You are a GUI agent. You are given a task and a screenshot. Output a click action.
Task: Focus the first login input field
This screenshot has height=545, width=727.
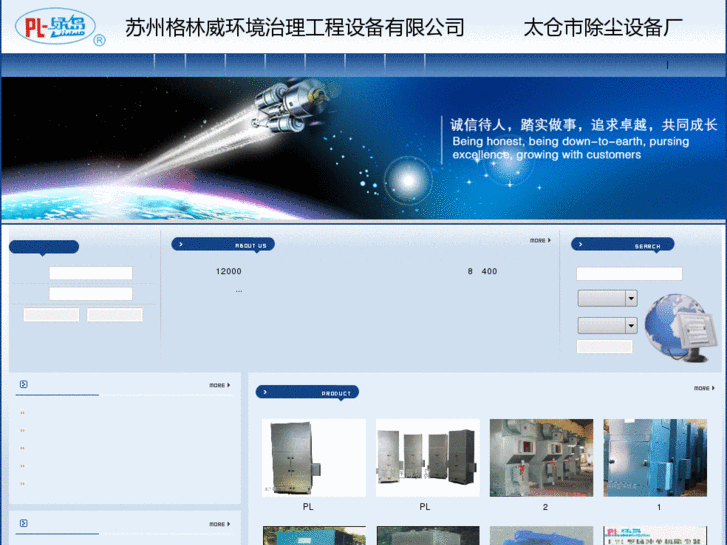point(91,273)
